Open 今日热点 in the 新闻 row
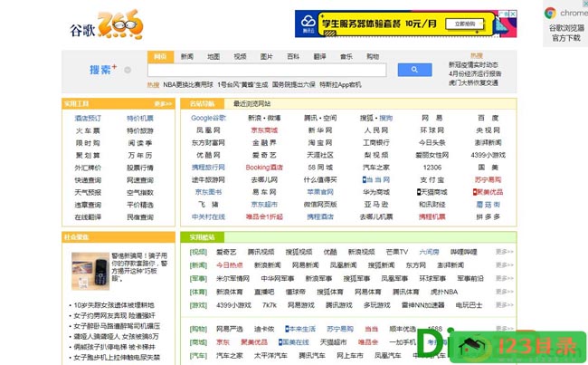588x365 pixels. coord(230,265)
